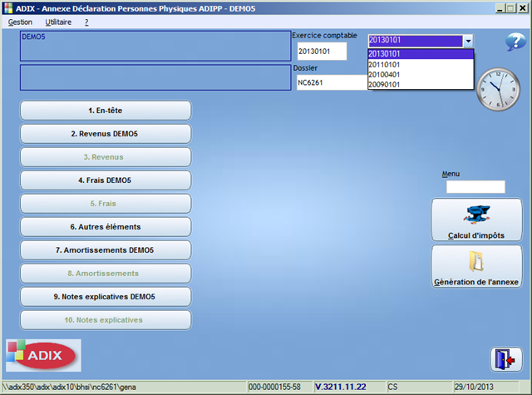Click the combo box field showing 20130101
Screen dimensions: 532x395
(x=416, y=40)
